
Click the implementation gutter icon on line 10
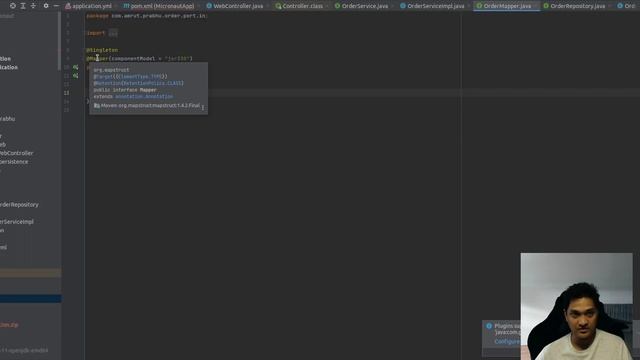(76, 67)
